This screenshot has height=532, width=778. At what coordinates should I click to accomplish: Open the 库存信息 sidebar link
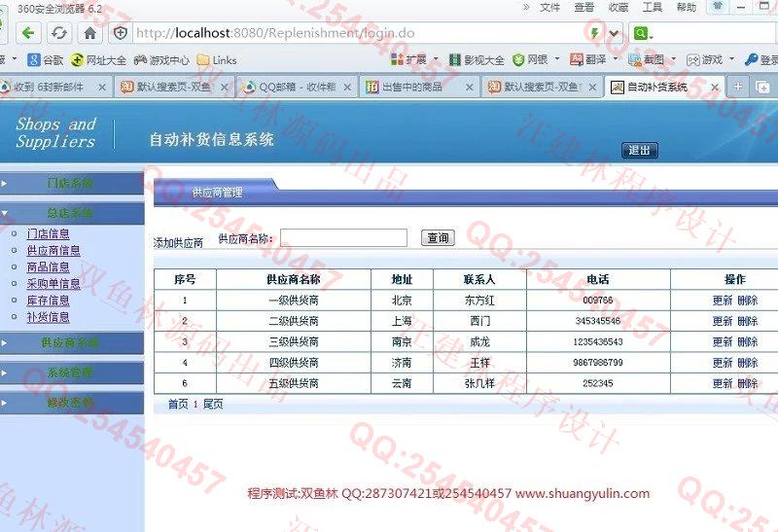(x=48, y=301)
